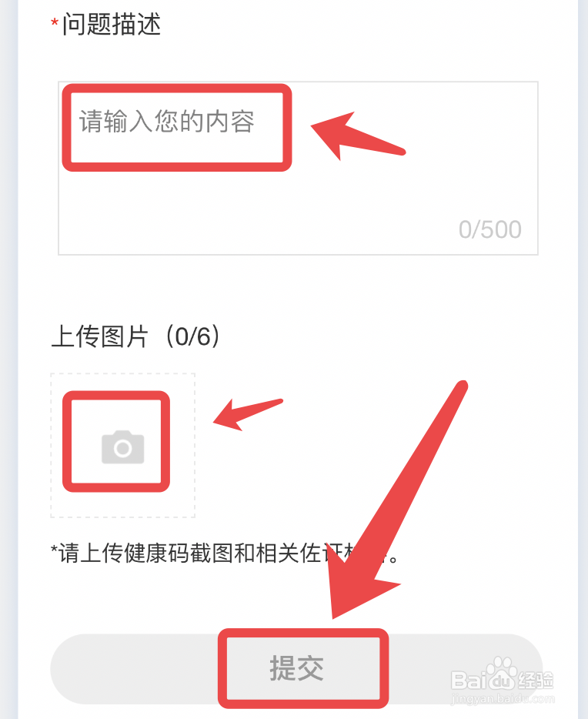Click the Baidu paw logo watermark
Viewport: 588px width, 719px height.
coord(500,667)
